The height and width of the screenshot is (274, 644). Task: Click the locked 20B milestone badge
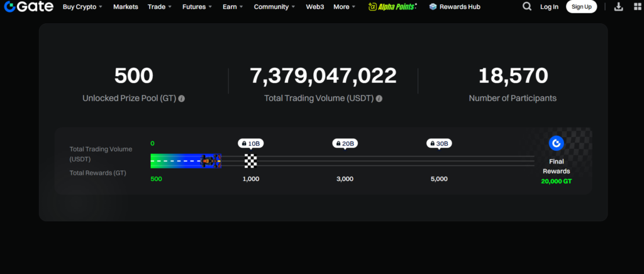345,143
